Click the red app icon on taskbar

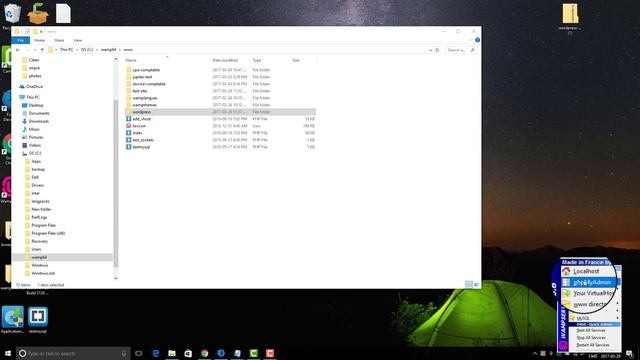click(x=270, y=353)
